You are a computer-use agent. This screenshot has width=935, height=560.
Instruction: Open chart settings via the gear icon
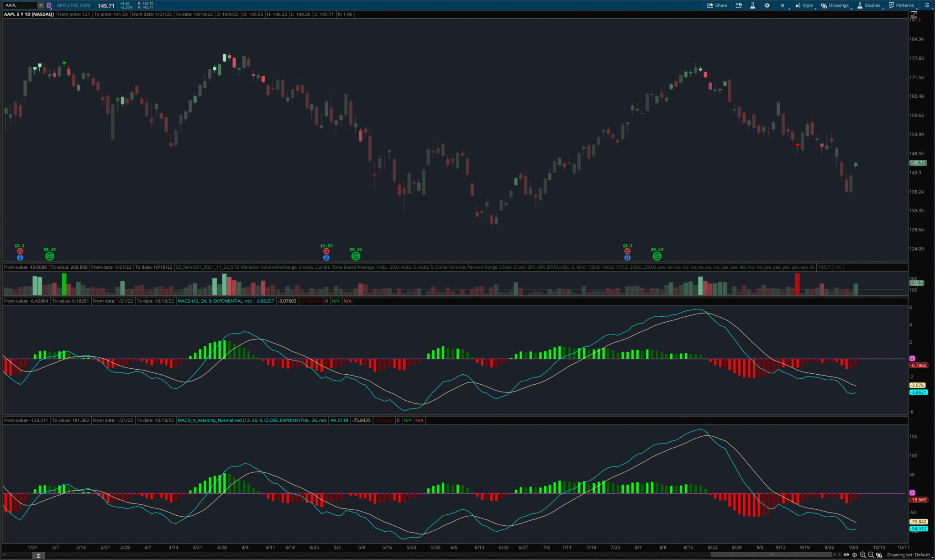point(767,5)
